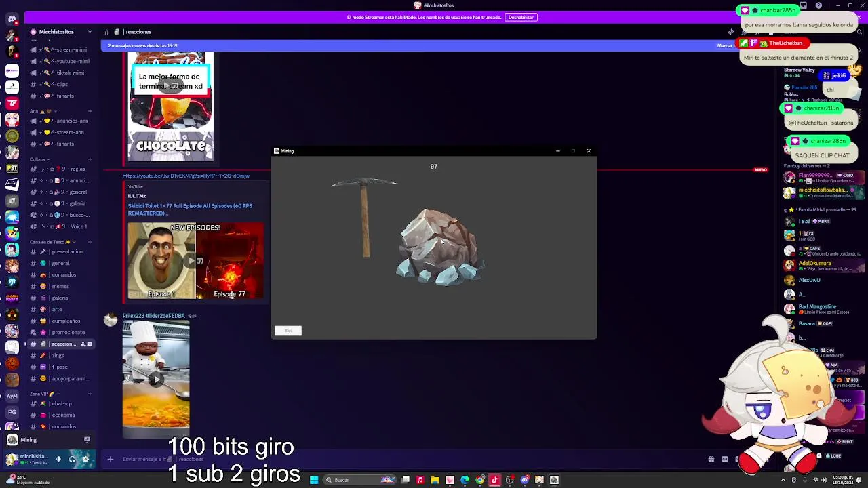
Task: Add a channel to the Collabs category
Action: pos(90,159)
